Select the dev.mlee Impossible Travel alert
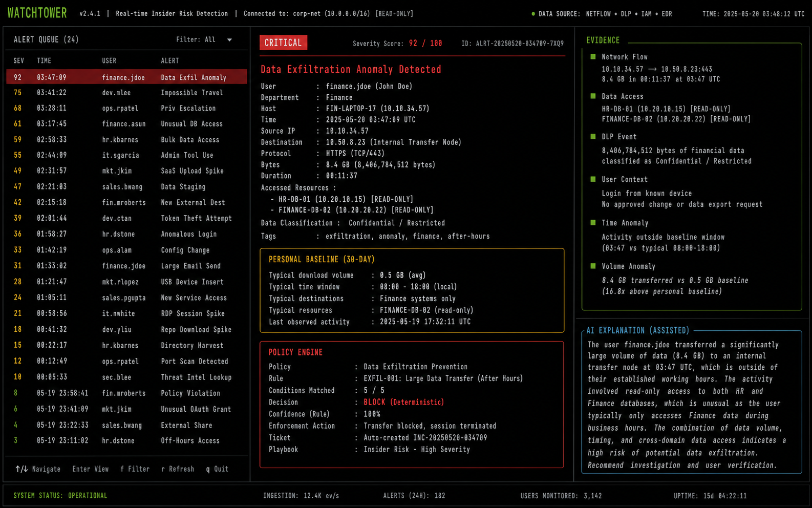The width and height of the screenshot is (812, 508). (x=126, y=93)
